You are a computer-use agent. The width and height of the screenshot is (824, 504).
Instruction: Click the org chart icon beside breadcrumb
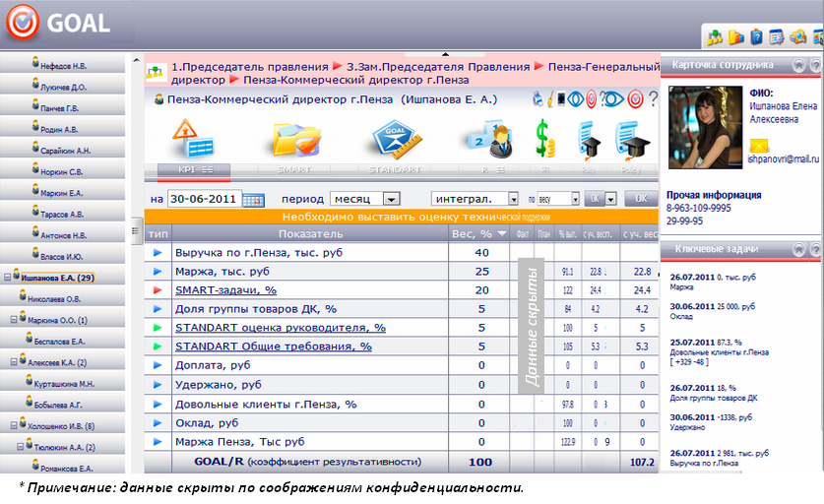[x=155, y=73]
